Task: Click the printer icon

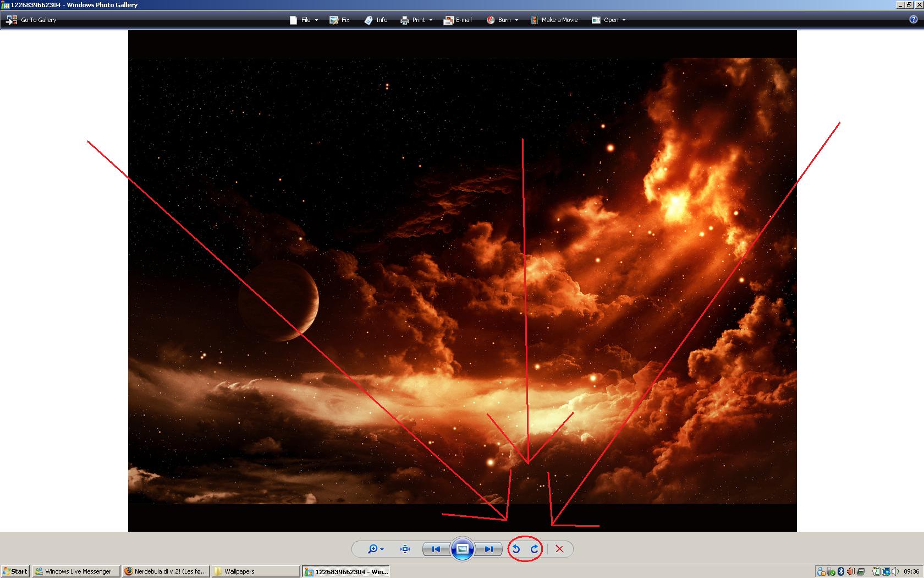Action: click(x=405, y=20)
